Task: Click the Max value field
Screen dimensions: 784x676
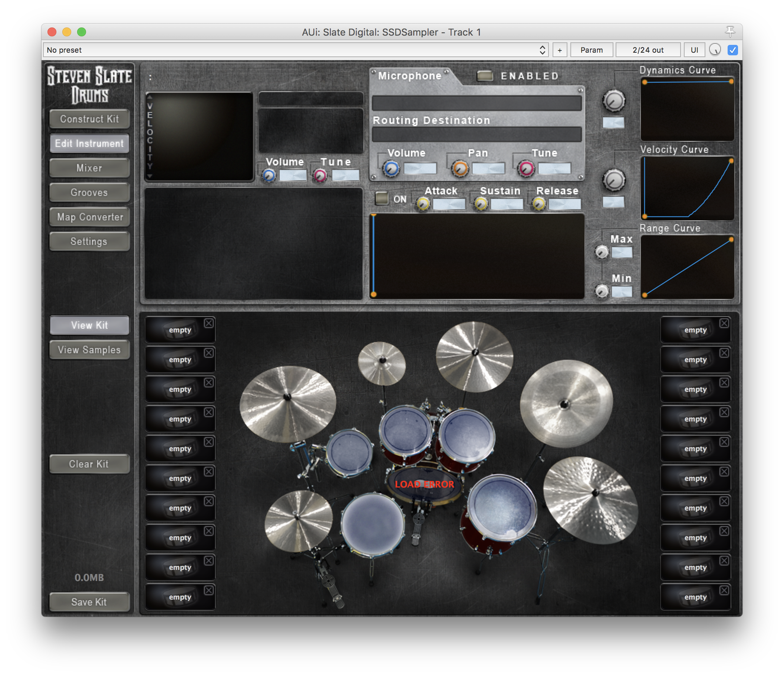Action: 622,252
